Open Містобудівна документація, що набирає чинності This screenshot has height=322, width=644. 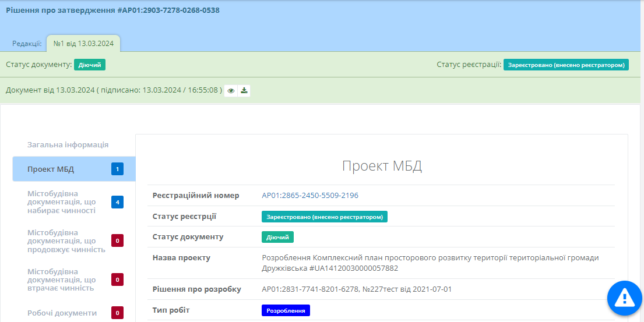62,201
